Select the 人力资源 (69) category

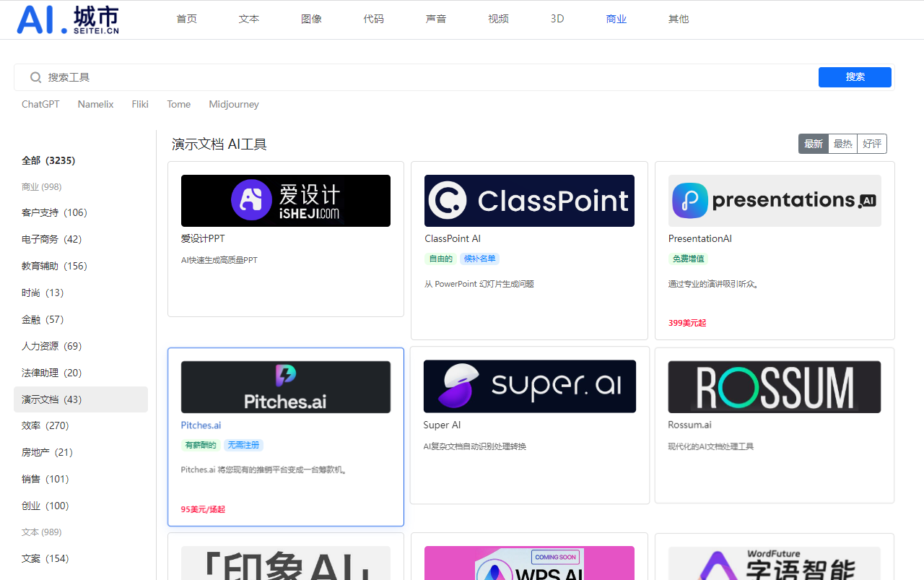click(x=52, y=346)
